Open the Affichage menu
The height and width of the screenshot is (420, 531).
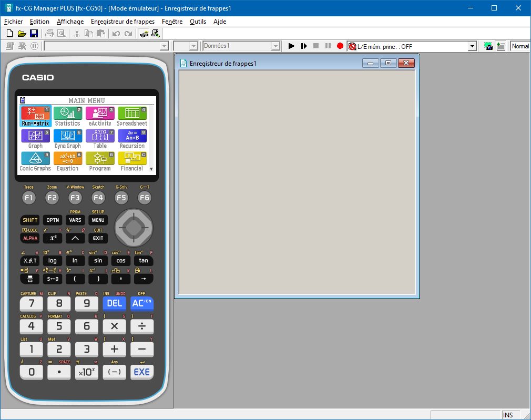(x=70, y=22)
